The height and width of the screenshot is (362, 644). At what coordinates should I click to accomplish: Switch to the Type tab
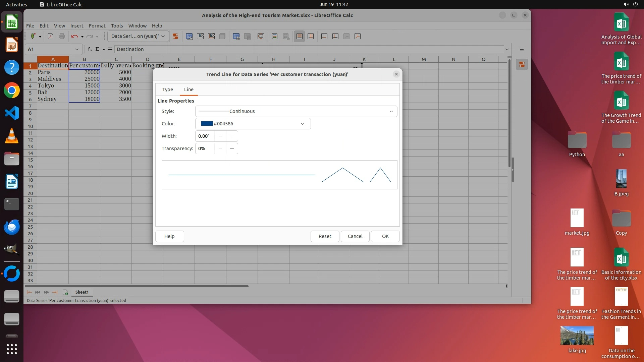(168, 89)
